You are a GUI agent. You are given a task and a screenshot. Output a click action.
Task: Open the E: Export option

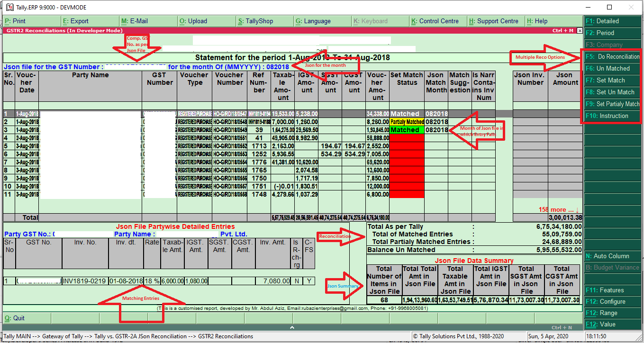click(x=90, y=21)
